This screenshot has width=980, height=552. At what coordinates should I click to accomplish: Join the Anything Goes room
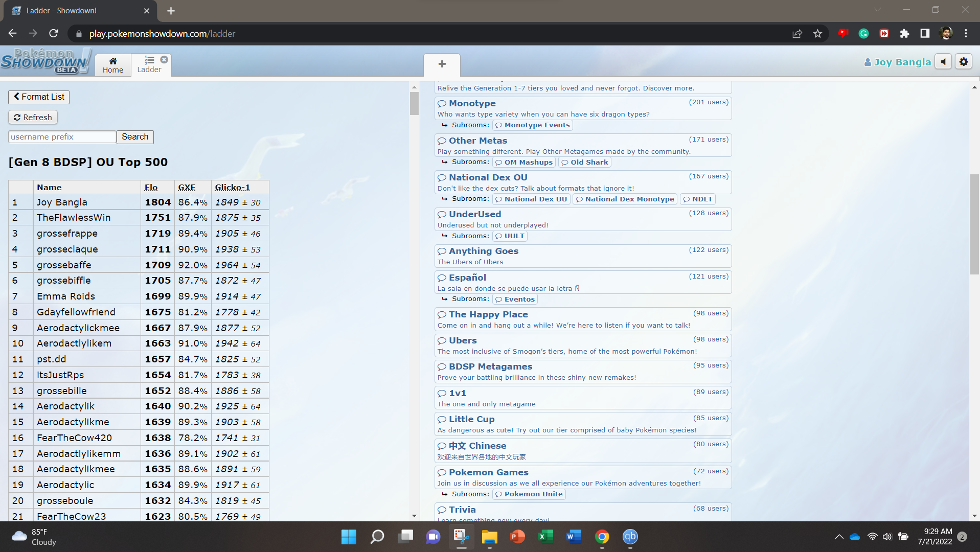(x=583, y=256)
